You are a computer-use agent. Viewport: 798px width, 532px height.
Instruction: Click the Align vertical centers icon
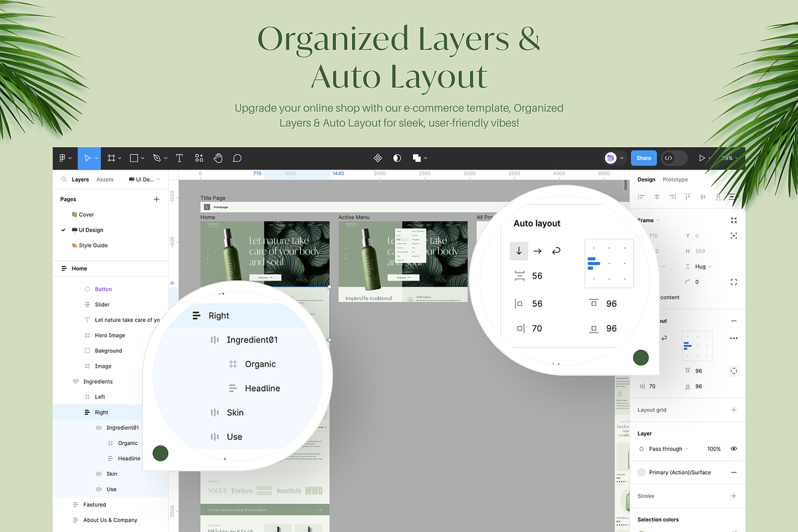pos(703,197)
